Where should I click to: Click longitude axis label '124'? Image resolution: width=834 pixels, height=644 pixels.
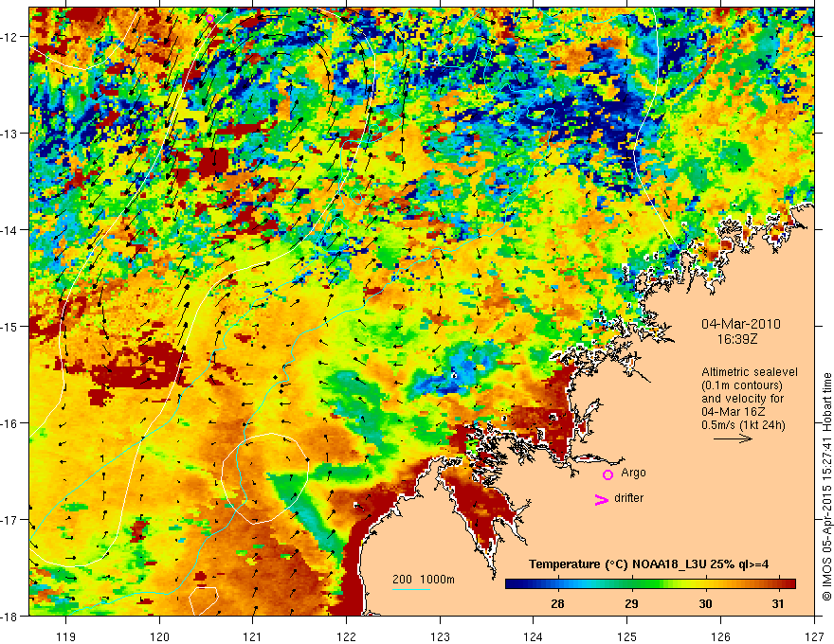534,636
